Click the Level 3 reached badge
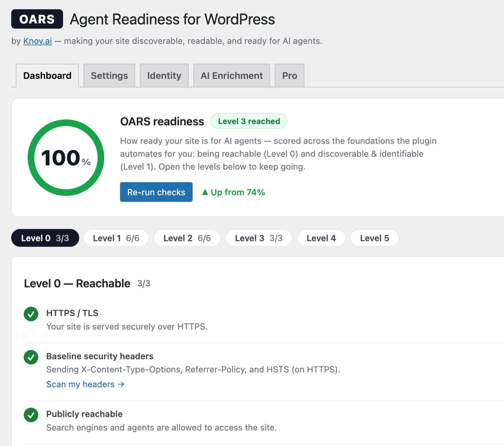Viewport: 504px width, 446px height. coord(249,121)
